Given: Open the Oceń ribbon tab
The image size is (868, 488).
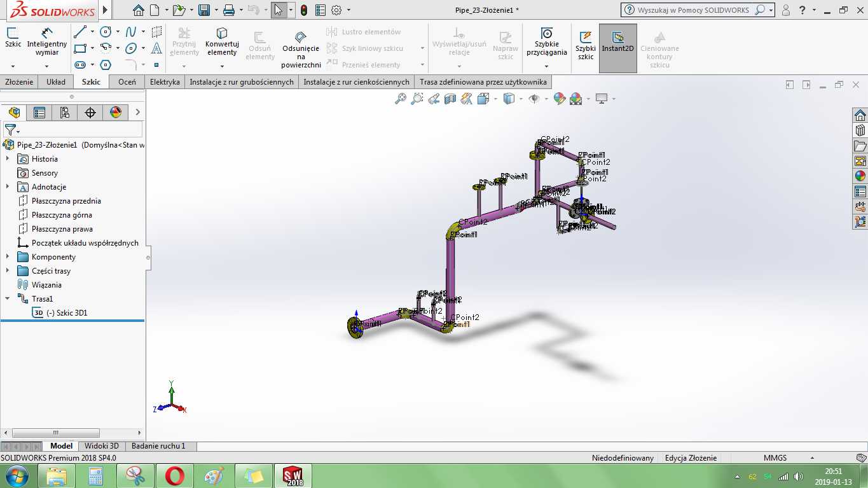Looking at the screenshot, I should 127,82.
